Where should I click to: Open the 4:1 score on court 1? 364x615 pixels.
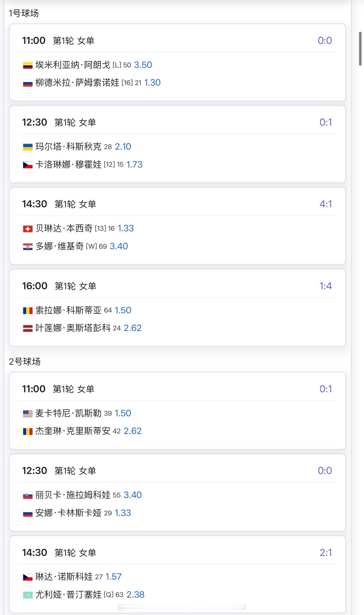[x=325, y=204]
